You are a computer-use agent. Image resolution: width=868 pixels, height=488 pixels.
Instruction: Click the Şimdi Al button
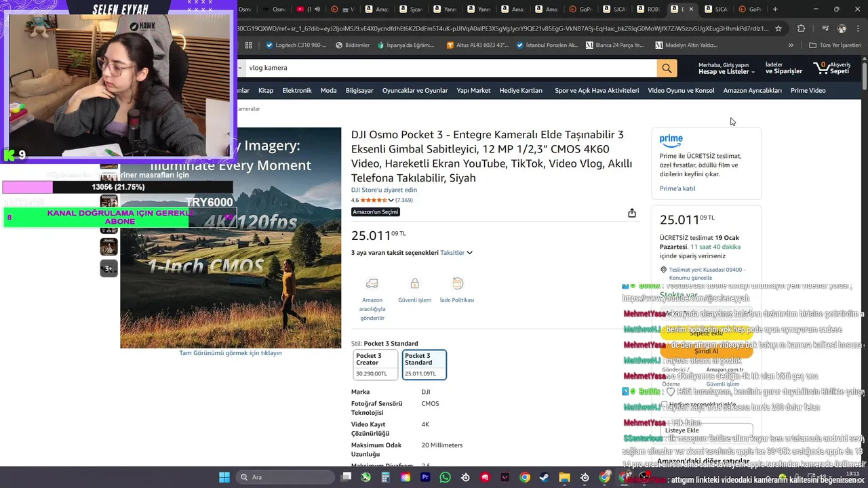coord(706,351)
